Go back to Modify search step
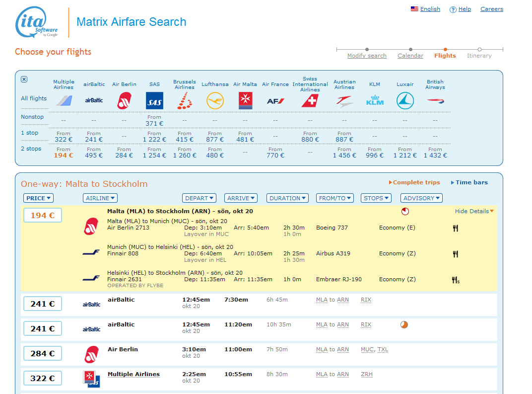This screenshot has height=394, width=532. coord(367,56)
